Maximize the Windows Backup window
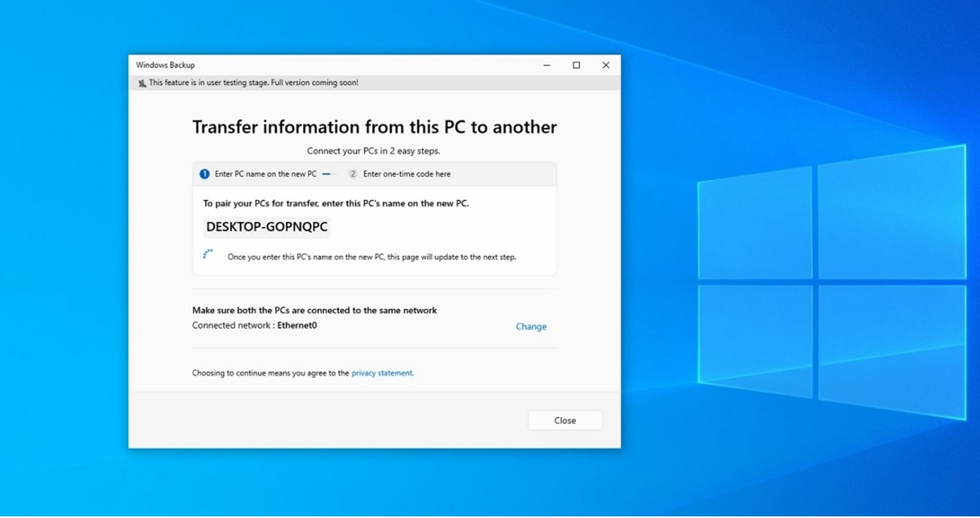This screenshot has width=980, height=518. pos(576,65)
